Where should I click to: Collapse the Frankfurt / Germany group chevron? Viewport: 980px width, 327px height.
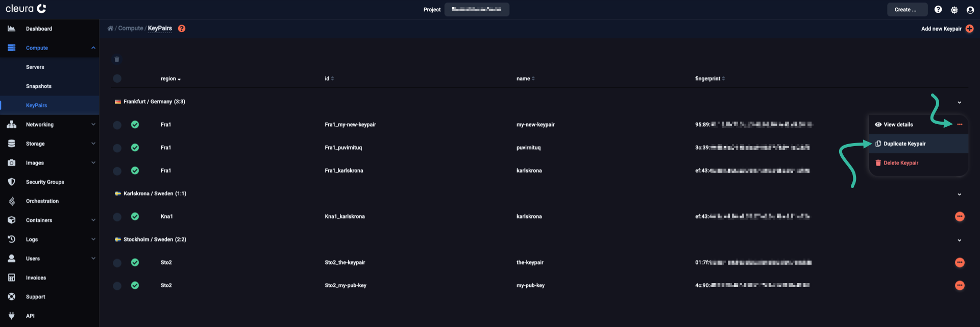click(x=960, y=103)
